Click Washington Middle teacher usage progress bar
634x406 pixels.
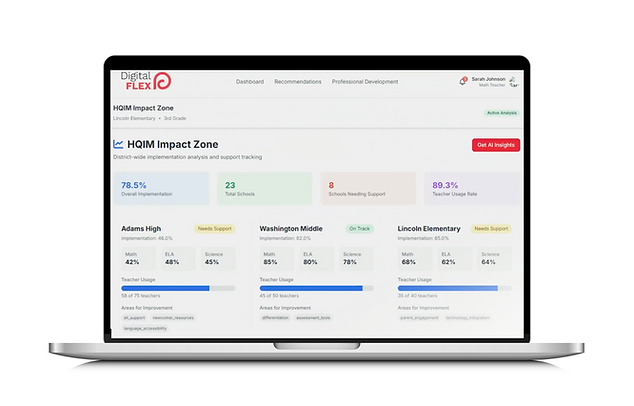(317, 288)
